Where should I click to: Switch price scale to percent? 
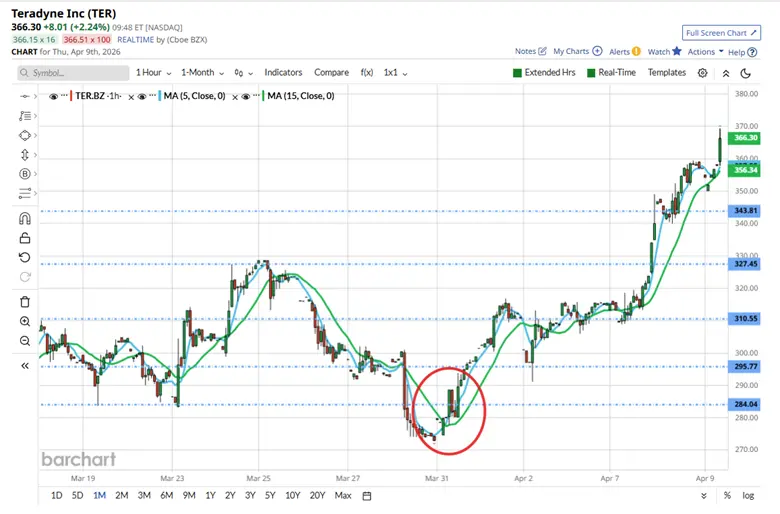coord(727,496)
